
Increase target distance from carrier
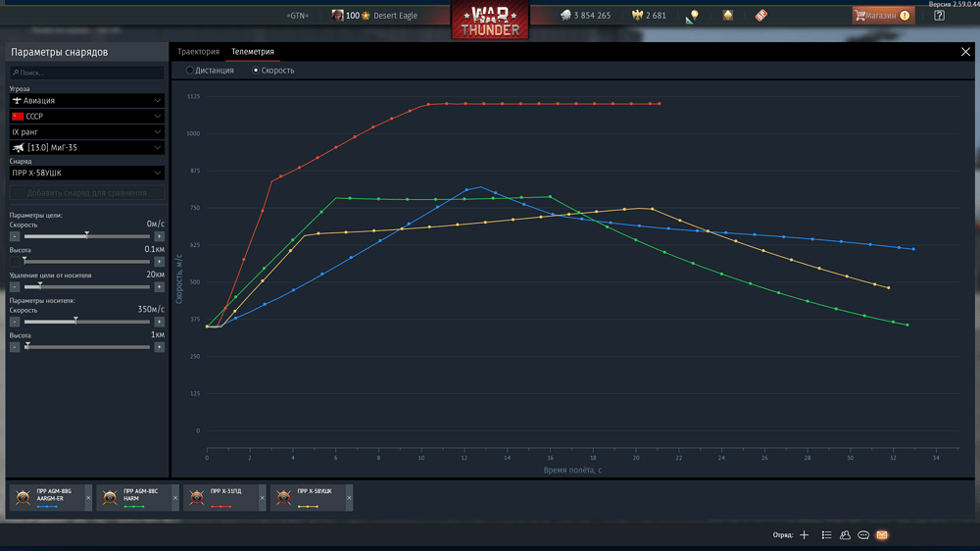pyautogui.click(x=160, y=287)
